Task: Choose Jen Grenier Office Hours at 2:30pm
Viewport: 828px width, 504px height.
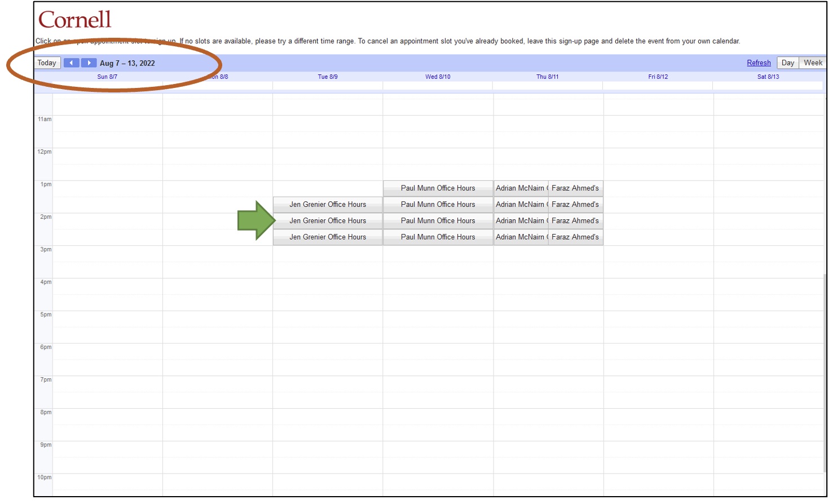Action: 328,237
